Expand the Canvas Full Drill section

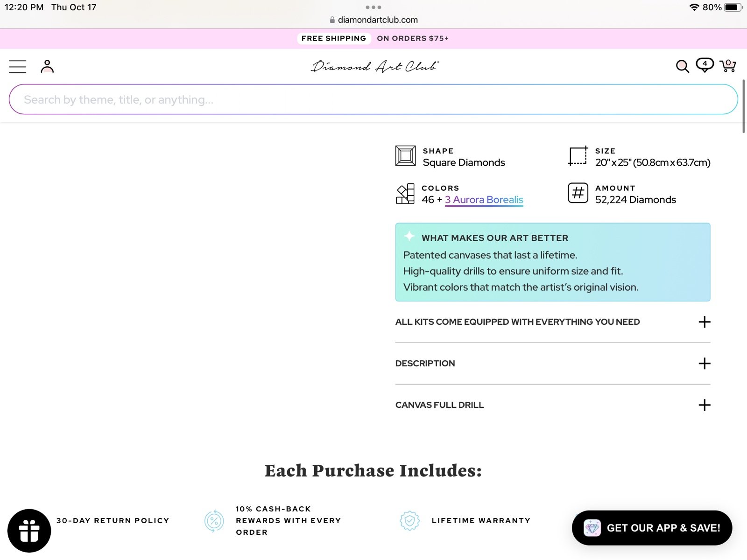553,405
